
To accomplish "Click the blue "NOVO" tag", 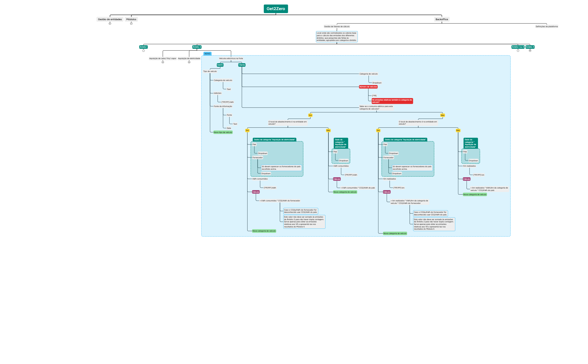I will pyautogui.click(x=207, y=53).
